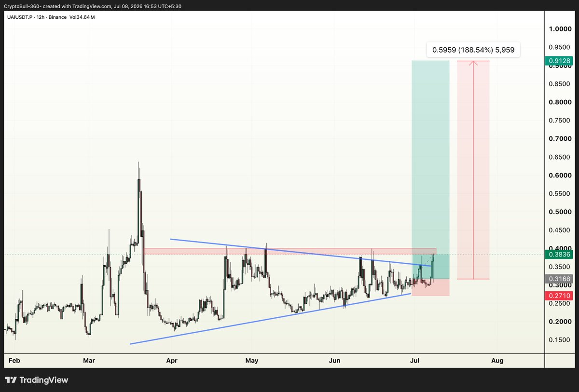Click the Jun label on time axis
579x392 pixels.
334,360
